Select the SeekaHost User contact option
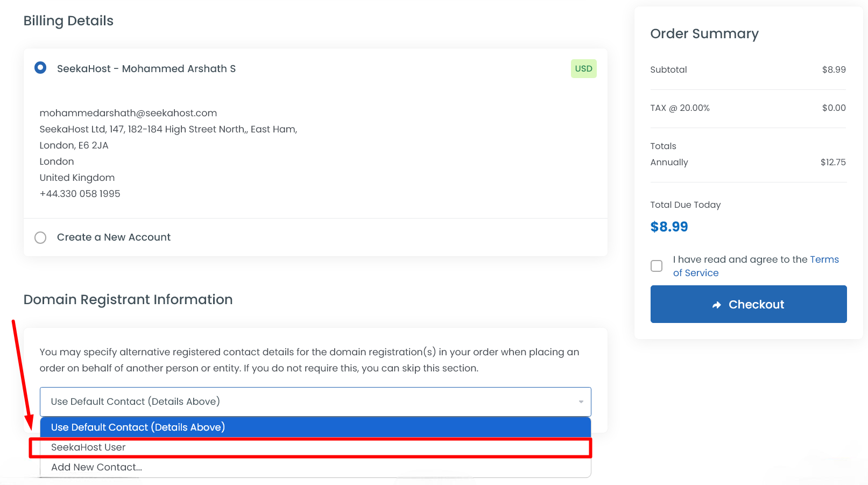The height and width of the screenshot is (485, 868). click(315, 447)
